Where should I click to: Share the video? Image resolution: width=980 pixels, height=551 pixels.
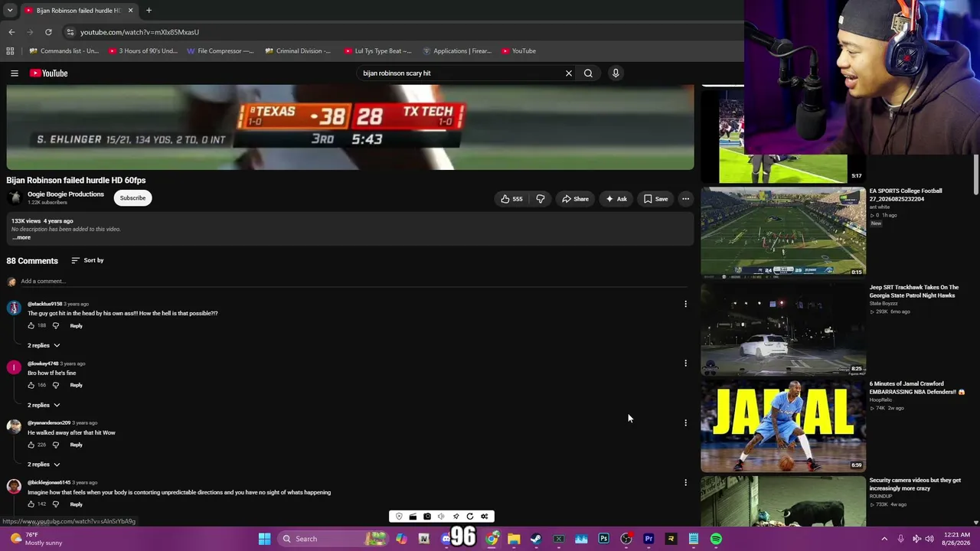(575, 199)
